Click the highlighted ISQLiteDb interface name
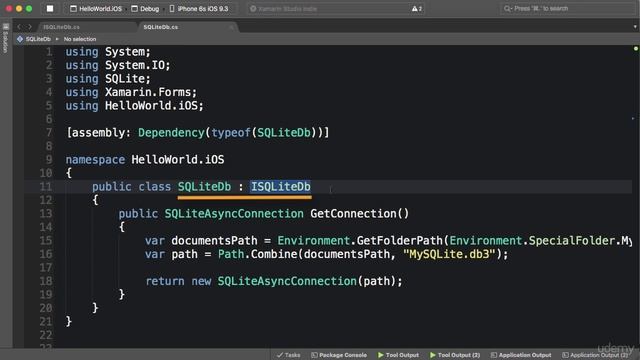640x360 pixels. click(x=280, y=187)
